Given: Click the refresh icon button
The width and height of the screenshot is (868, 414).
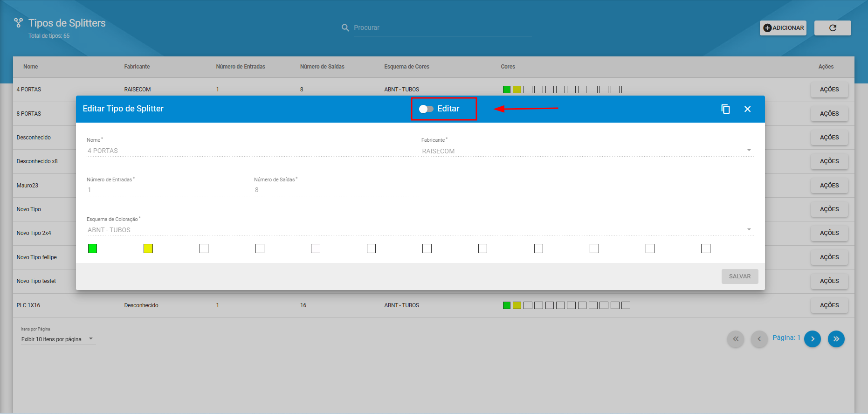Looking at the screenshot, I should pos(833,28).
